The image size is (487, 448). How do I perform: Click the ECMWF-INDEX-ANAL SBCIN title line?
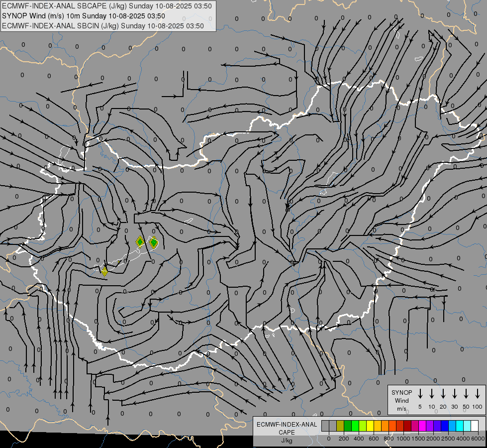click(x=103, y=26)
